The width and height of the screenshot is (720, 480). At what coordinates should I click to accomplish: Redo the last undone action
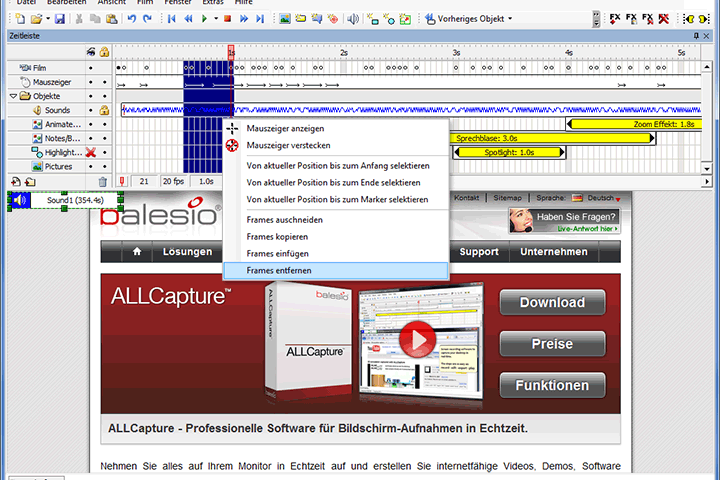tap(147, 19)
